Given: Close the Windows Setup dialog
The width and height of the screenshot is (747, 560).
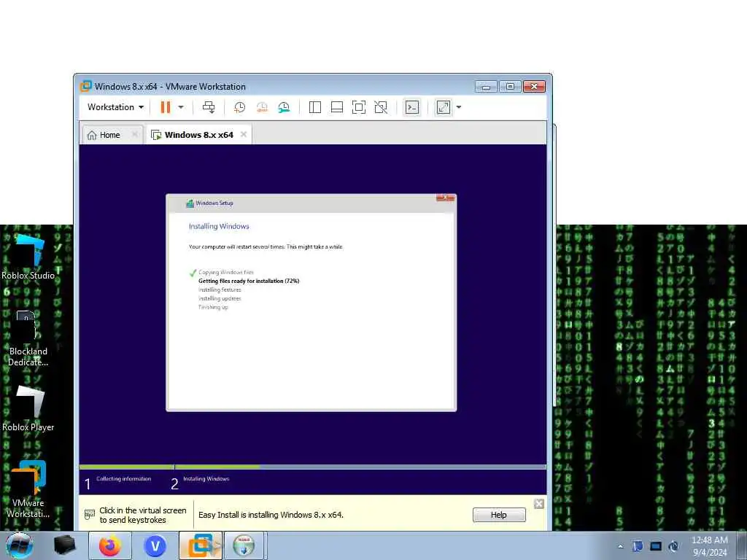Looking at the screenshot, I should 446,198.
